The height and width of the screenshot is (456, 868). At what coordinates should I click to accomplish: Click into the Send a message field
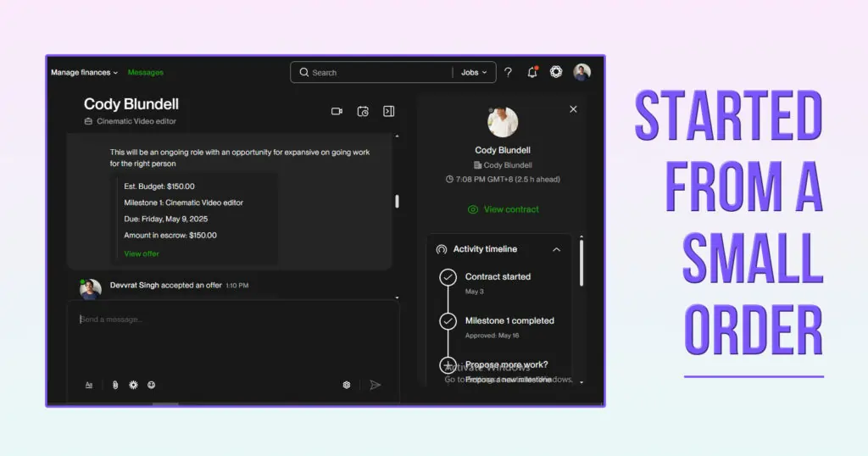click(229, 320)
